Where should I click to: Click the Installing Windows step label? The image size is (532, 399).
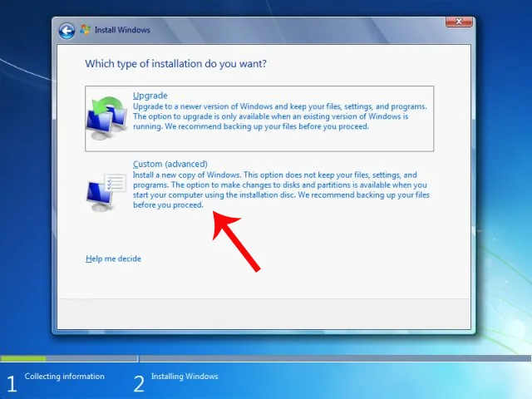coord(185,377)
